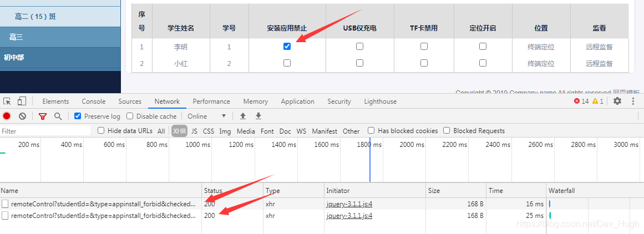Viewport: 644px width, 234px height.
Task: Filter requests by XHR
Action: pyautogui.click(x=180, y=131)
